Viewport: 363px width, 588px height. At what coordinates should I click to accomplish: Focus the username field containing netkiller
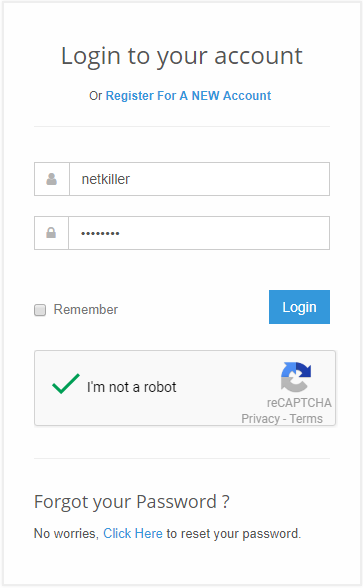click(x=200, y=179)
